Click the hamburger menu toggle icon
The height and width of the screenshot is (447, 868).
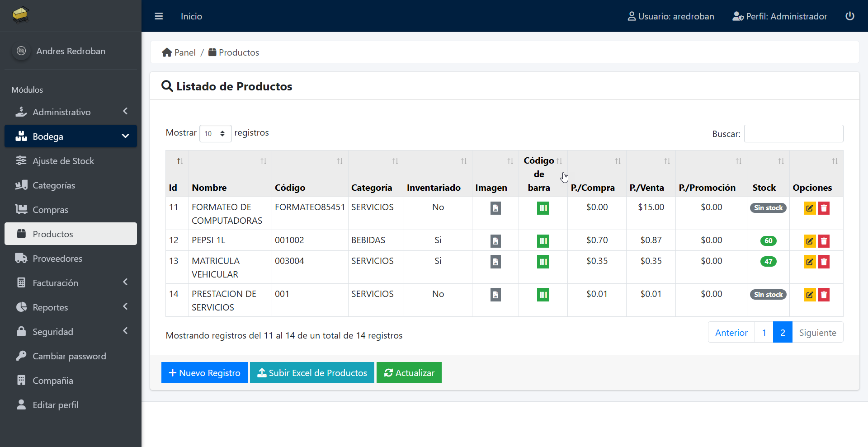159,16
